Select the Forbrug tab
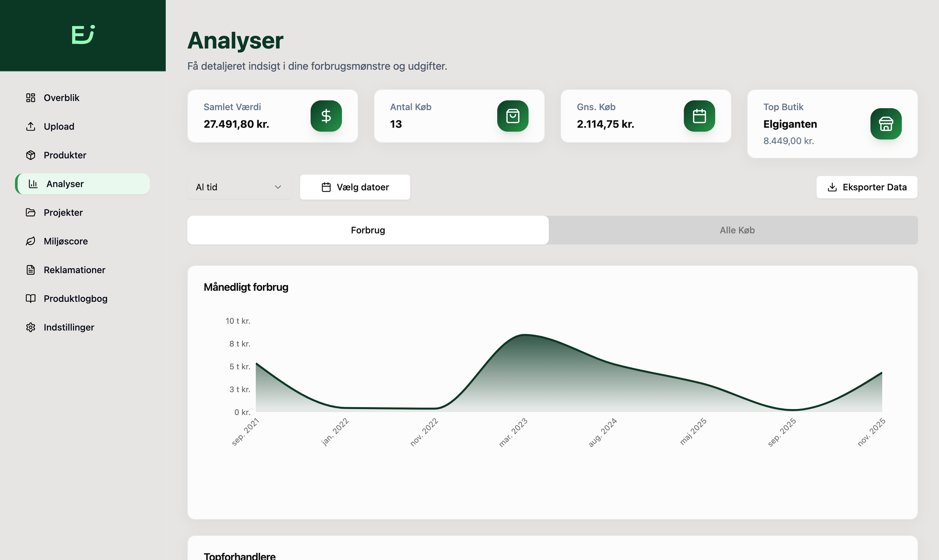939x560 pixels. point(368,230)
